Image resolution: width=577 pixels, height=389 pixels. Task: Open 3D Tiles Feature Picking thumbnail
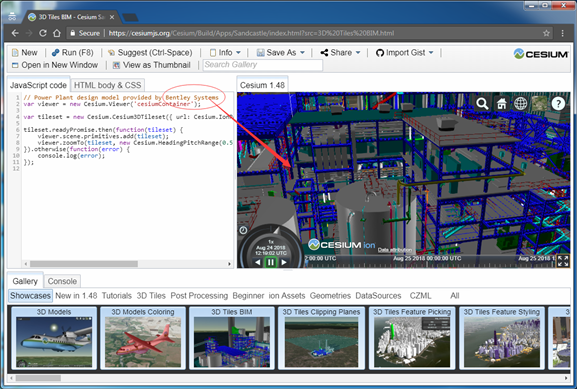412,338
